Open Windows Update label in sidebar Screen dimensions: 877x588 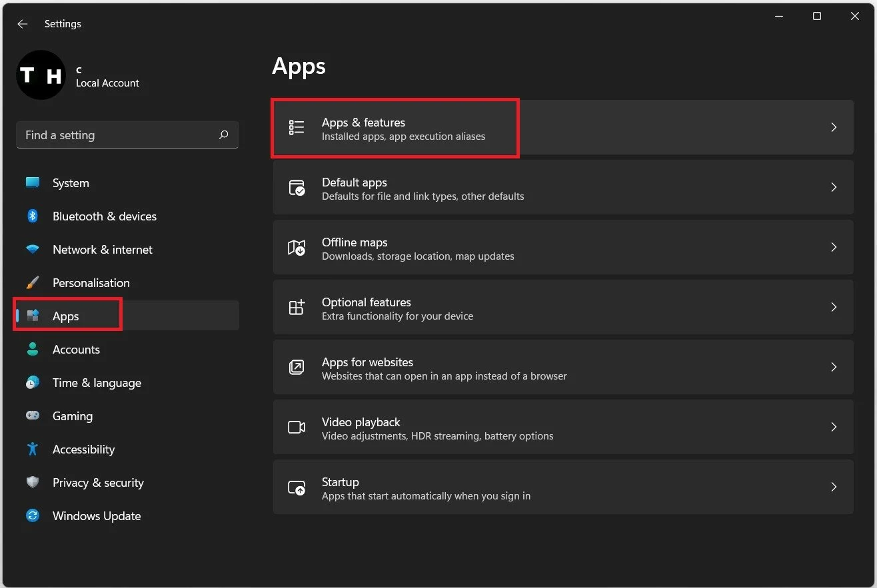pos(97,516)
